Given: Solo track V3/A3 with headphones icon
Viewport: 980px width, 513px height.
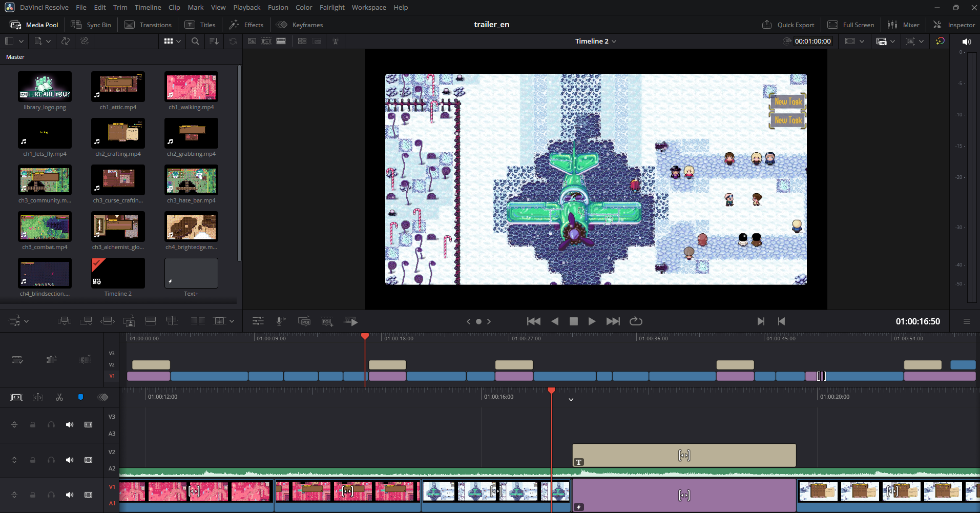Looking at the screenshot, I should (x=51, y=425).
